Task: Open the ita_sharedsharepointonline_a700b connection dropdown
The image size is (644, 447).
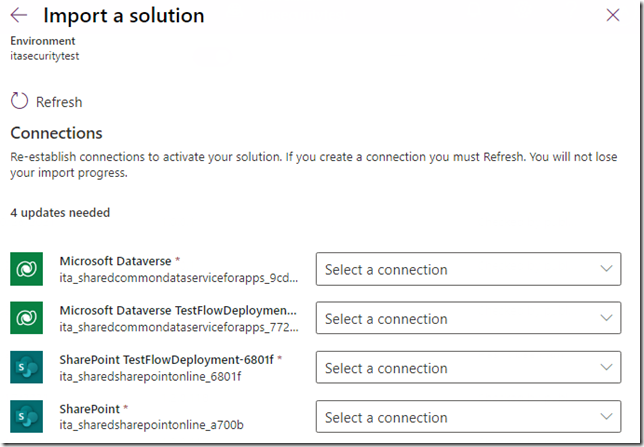Action: 468,417
